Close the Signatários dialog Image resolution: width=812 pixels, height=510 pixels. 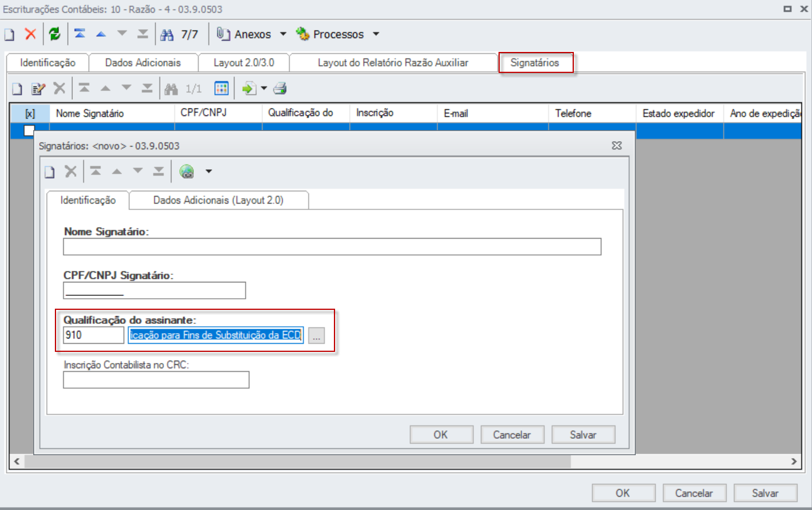coord(616,145)
